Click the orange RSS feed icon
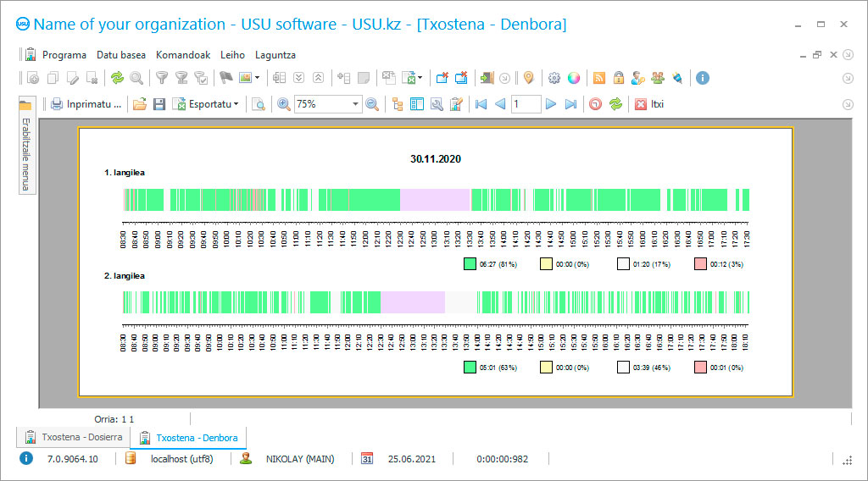Image resolution: width=868 pixels, height=481 pixels. 599,78
